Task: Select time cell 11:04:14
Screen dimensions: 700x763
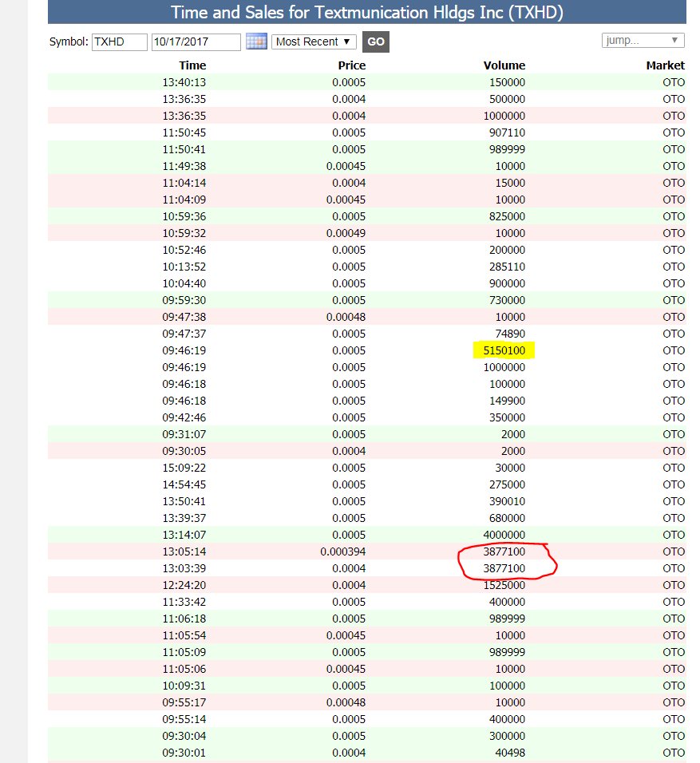Action: [184, 183]
